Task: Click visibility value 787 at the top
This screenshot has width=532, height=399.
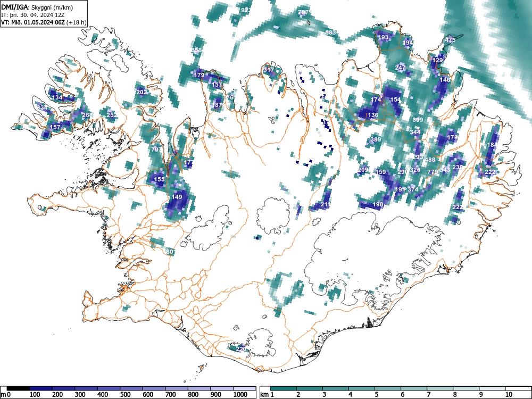Action: point(303,12)
